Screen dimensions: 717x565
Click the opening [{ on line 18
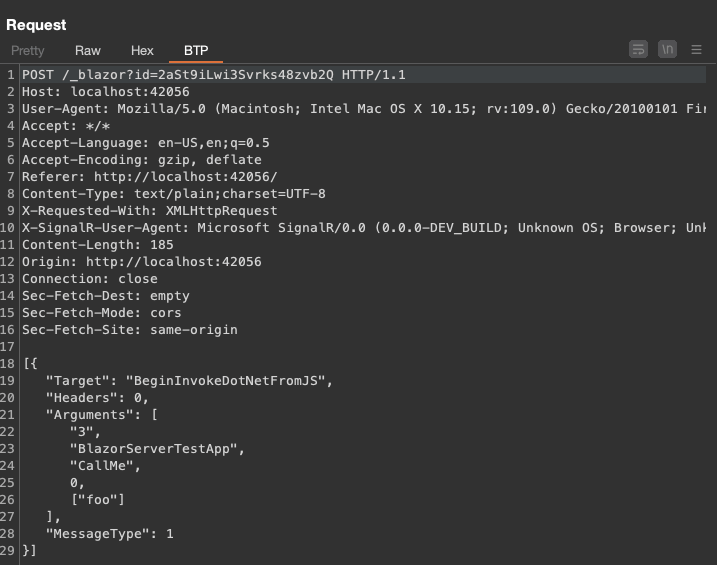[x=30, y=363]
